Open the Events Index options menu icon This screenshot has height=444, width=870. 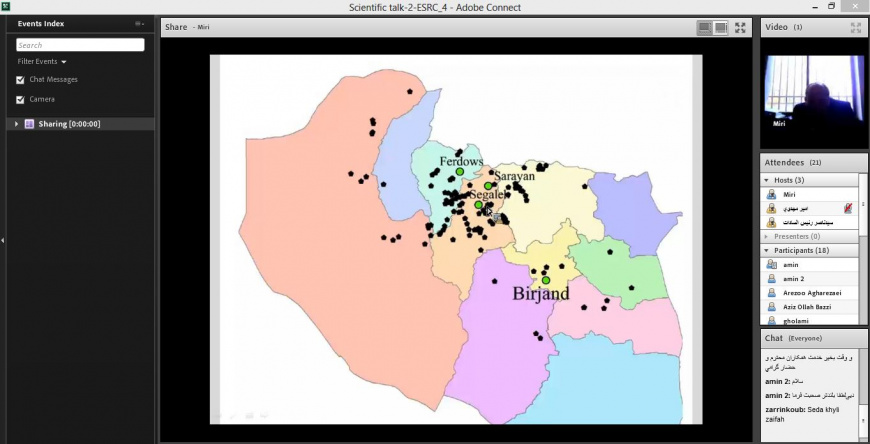click(x=139, y=23)
